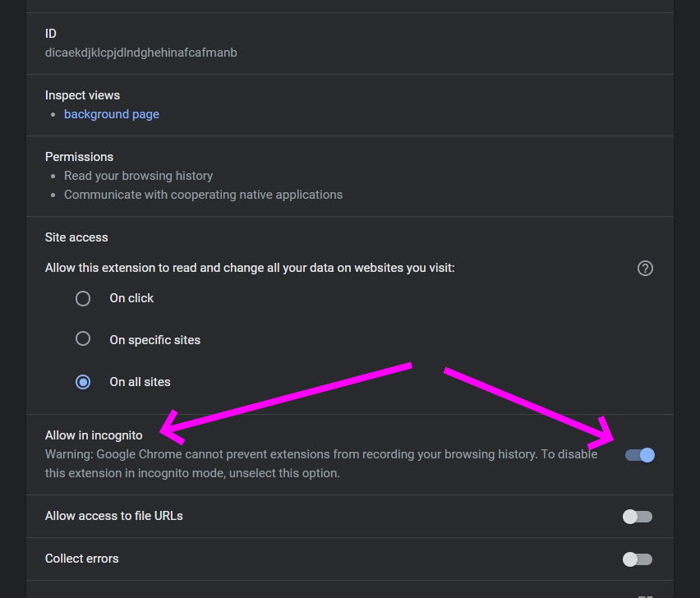Select the On click radio button
The image size is (700, 598).
[x=83, y=298]
